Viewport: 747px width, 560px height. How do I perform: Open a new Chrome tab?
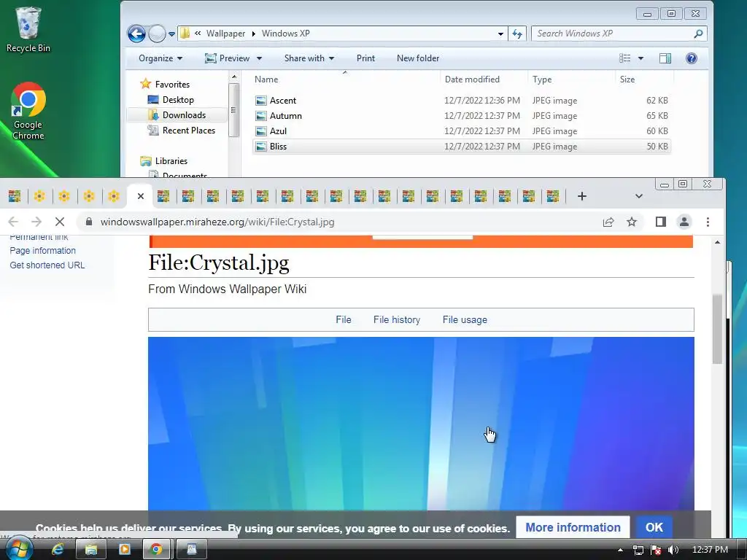581,196
